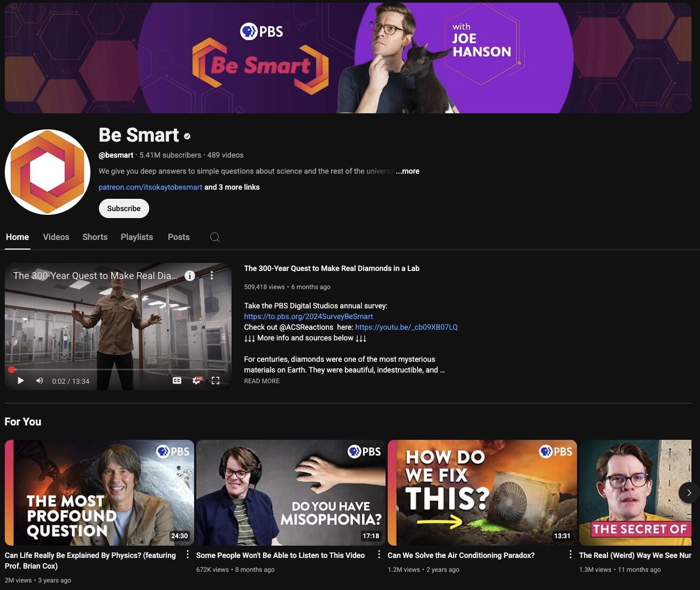Open the featured video title link
This screenshot has height=590, width=700.
click(x=332, y=268)
